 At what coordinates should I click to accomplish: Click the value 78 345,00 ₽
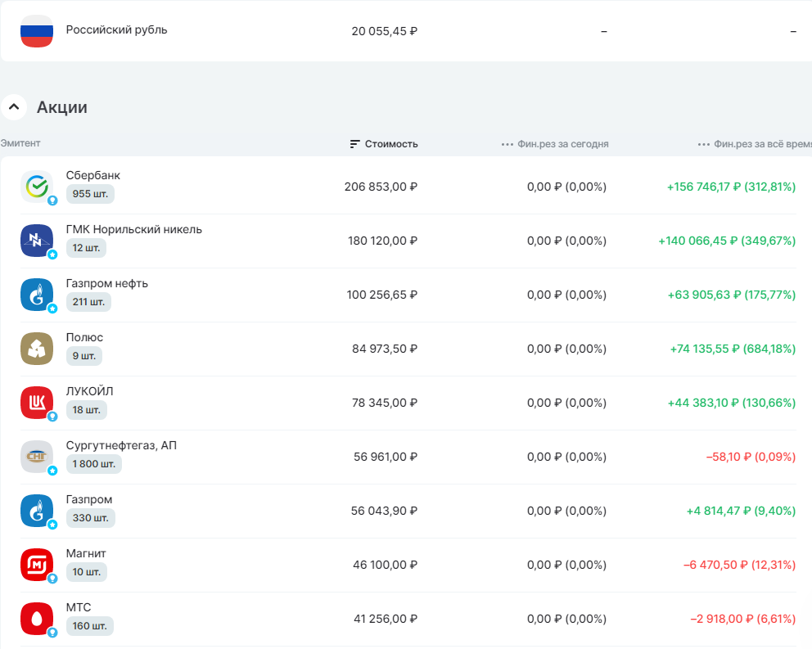point(385,403)
